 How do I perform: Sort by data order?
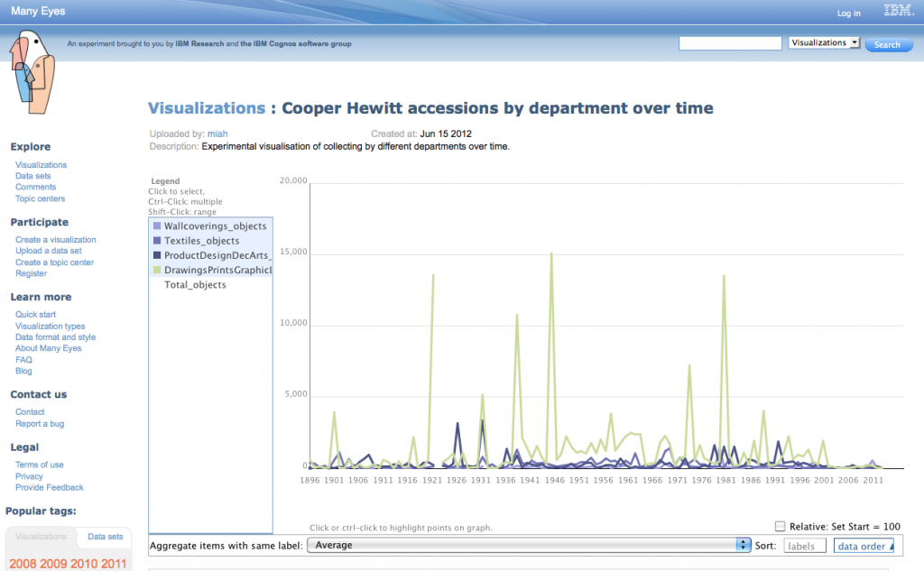(x=864, y=547)
